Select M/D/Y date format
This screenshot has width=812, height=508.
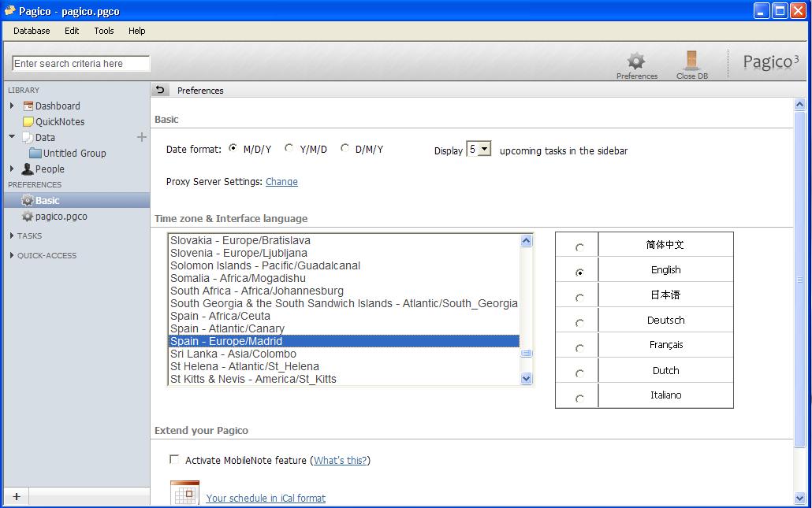click(233, 148)
